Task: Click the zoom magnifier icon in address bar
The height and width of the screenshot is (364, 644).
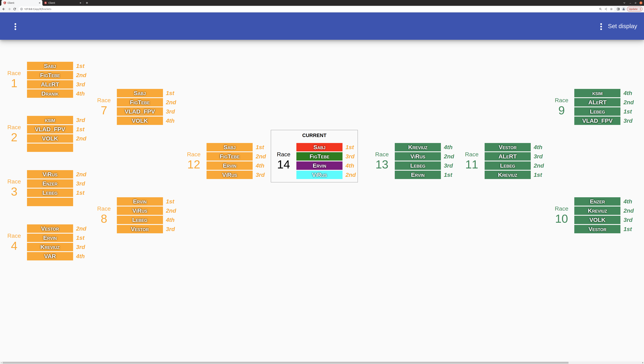Action: pos(600,9)
